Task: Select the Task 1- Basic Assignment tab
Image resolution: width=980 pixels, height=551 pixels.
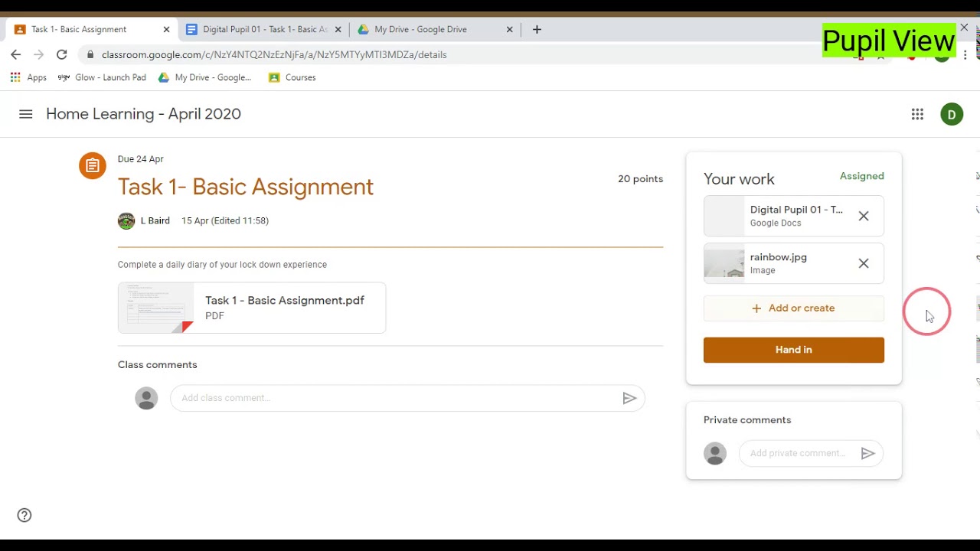Action: (x=92, y=29)
